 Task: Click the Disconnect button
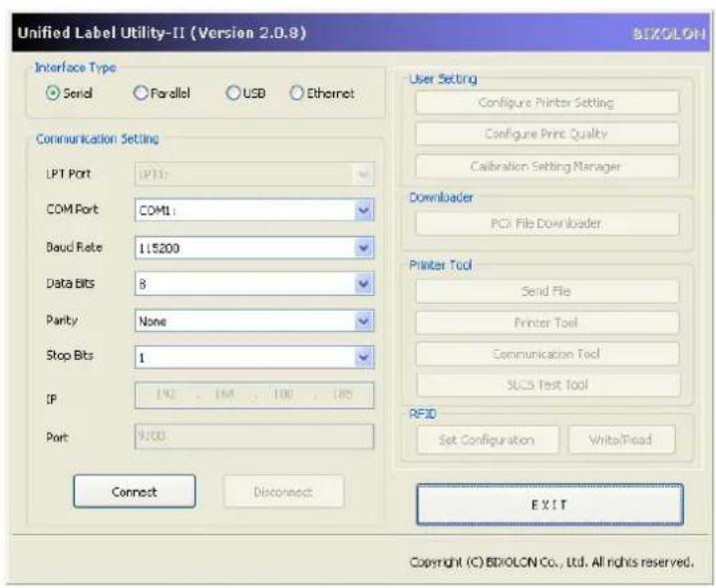point(283,491)
